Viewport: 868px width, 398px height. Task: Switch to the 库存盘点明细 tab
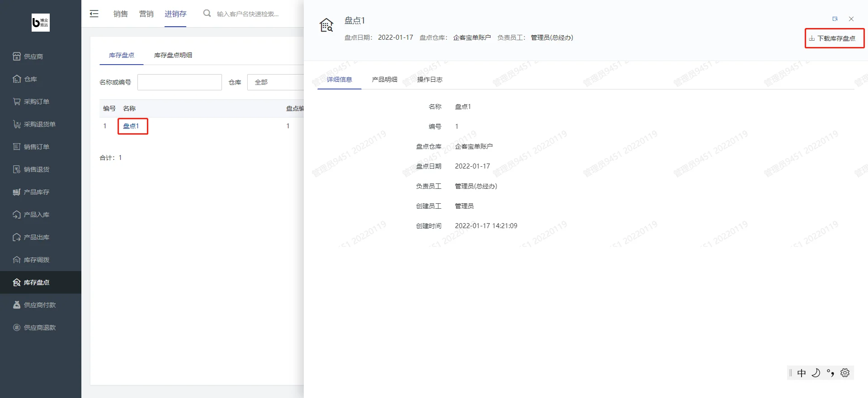point(173,55)
